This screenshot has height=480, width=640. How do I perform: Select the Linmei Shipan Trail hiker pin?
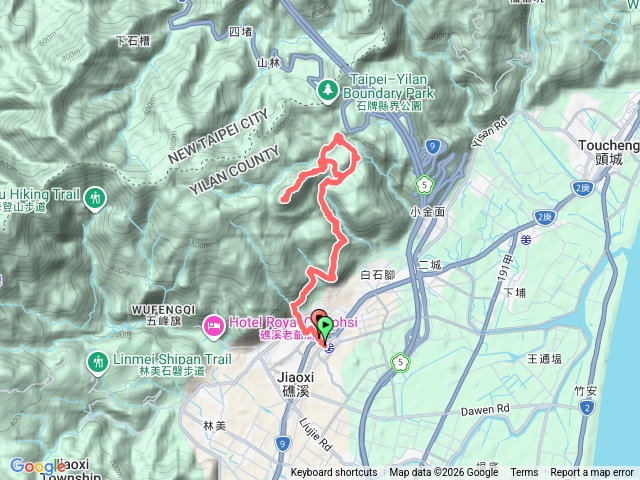coord(98,363)
